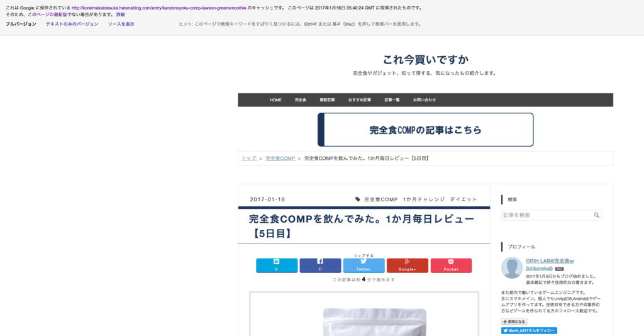This screenshot has width=644, height=336.
Task: Click the プロフィール sidebar heading
Action: [x=521, y=247]
